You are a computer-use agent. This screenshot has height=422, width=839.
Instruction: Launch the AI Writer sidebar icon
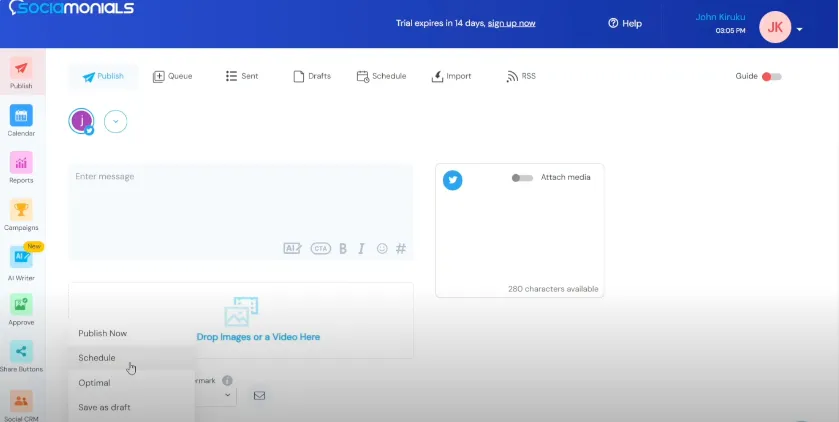coord(21,258)
